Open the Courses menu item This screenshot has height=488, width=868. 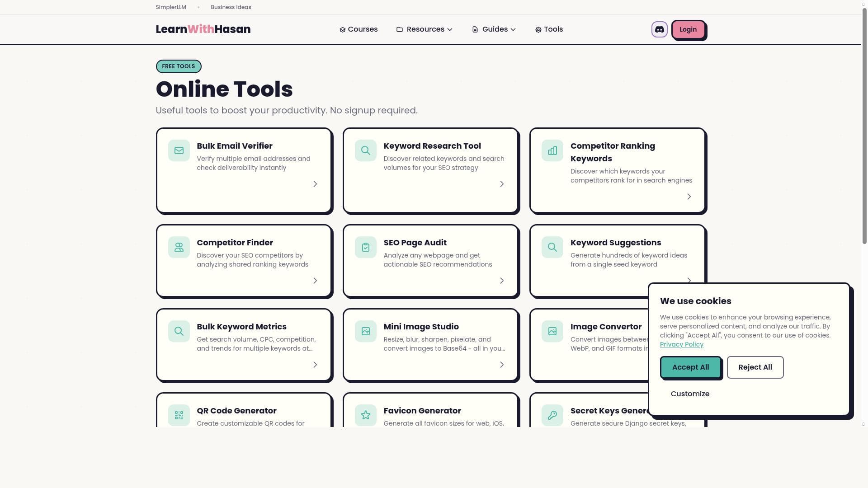tap(359, 29)
